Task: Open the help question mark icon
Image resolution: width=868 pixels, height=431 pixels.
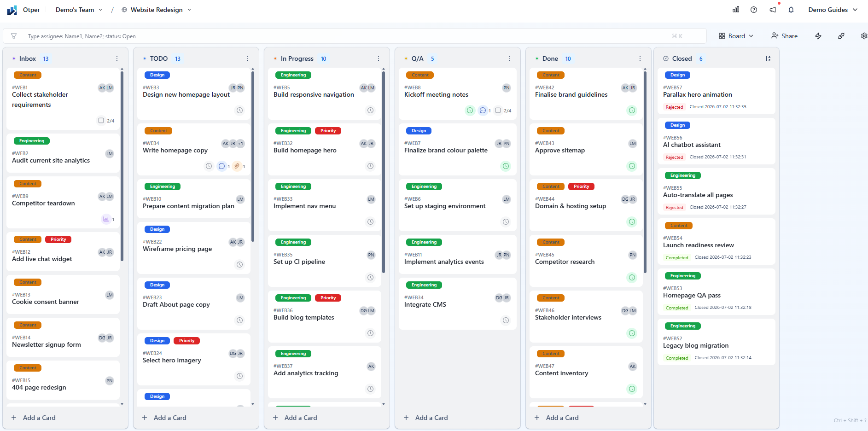Action: (754, 10)
